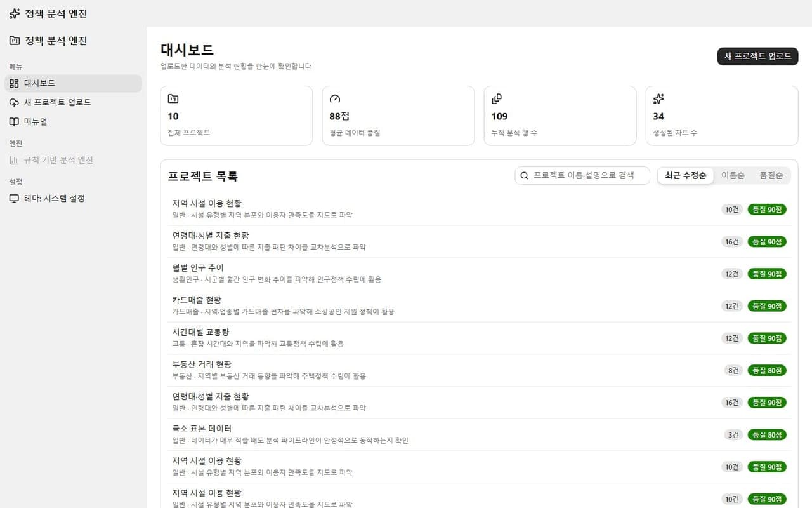
Task: Select the 대시보드 grid icon in sidebar
Action: 14,83
